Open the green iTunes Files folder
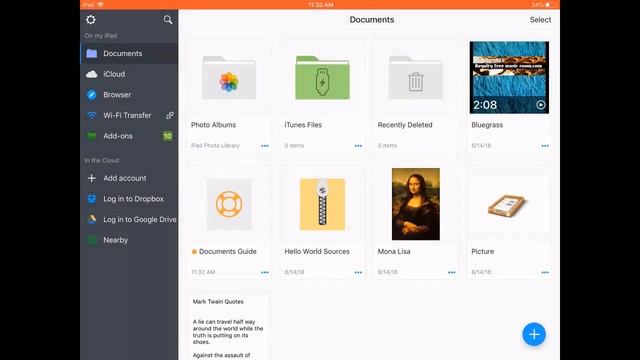 tap(322, 78)
